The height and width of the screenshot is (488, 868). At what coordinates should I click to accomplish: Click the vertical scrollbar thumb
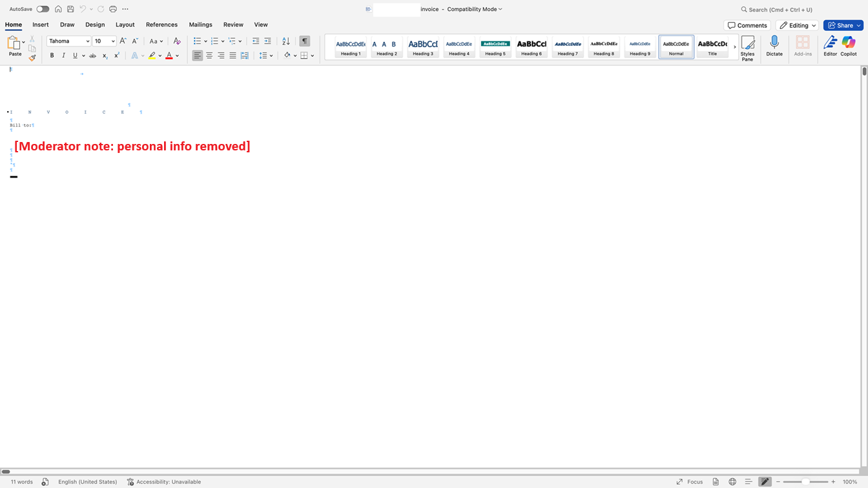[864, 71]
